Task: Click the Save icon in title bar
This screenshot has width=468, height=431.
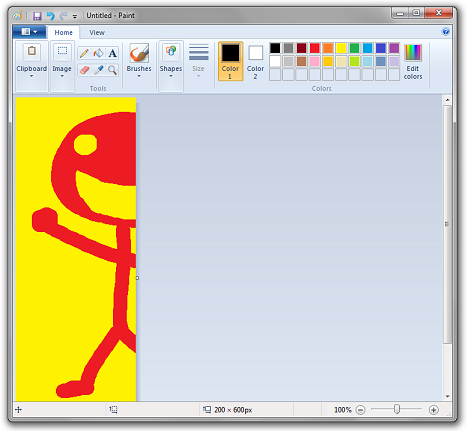Action: click(x=37, y=16)
